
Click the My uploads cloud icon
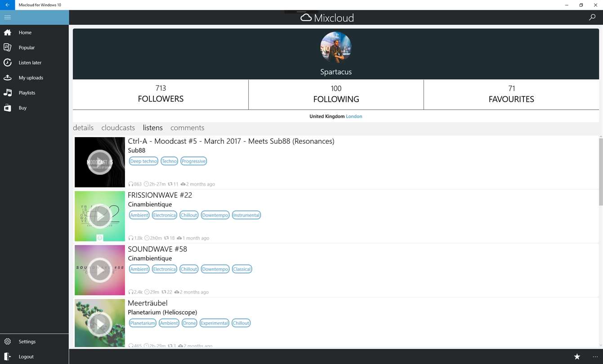pos(7,78)
